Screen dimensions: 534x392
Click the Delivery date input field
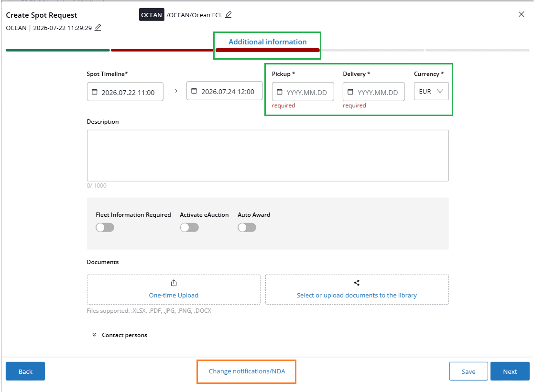(x=373, y=92)
